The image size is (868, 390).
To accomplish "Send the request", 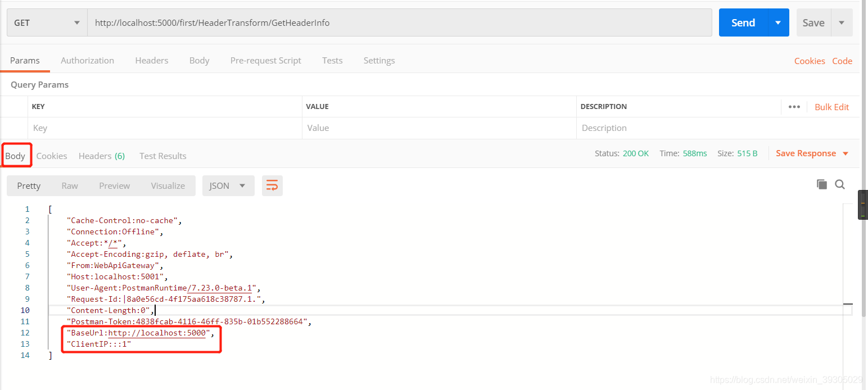I will point(743,23).
